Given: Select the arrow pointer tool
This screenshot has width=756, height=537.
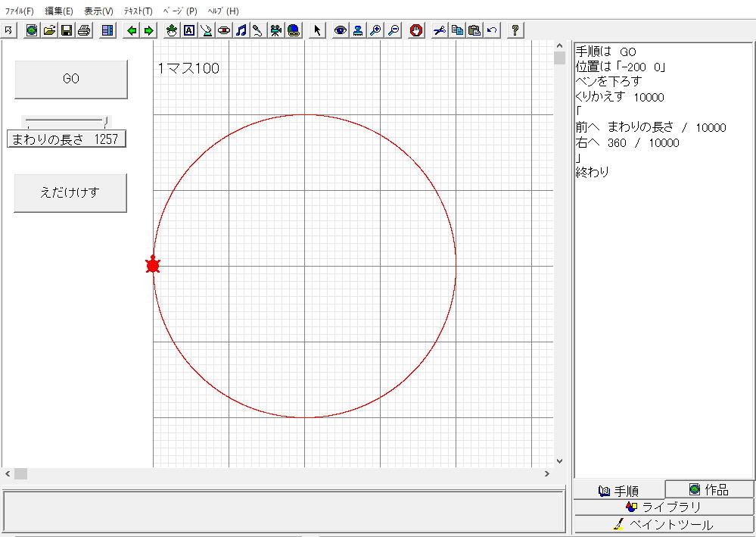Looking at the screenshot, I should [x=318, y=30].
